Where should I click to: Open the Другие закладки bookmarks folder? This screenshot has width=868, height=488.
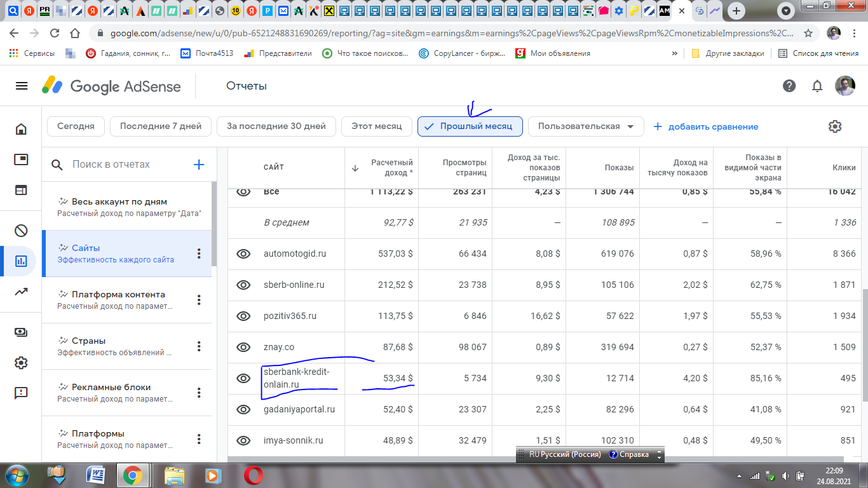coord(728,53)
